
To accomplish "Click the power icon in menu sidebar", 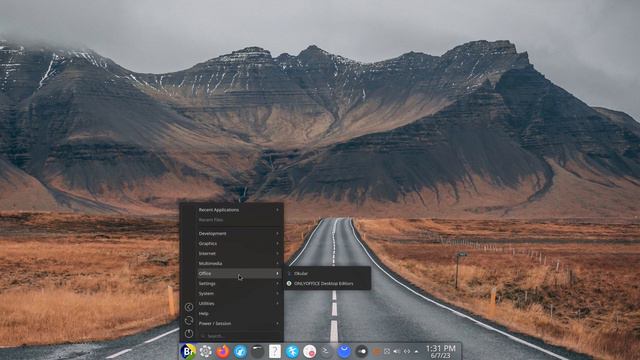I will [189, 333].
